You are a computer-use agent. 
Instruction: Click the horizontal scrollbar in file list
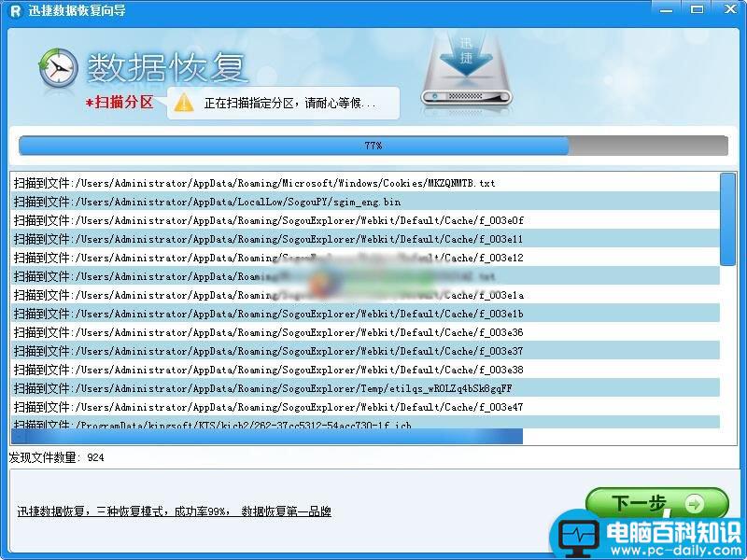(x=267, y=436)
